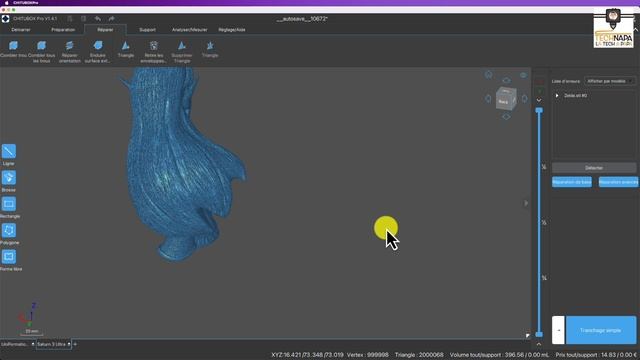Open the Réparer tab
Screen dimensions: 640x360
[x=105, y=30]
